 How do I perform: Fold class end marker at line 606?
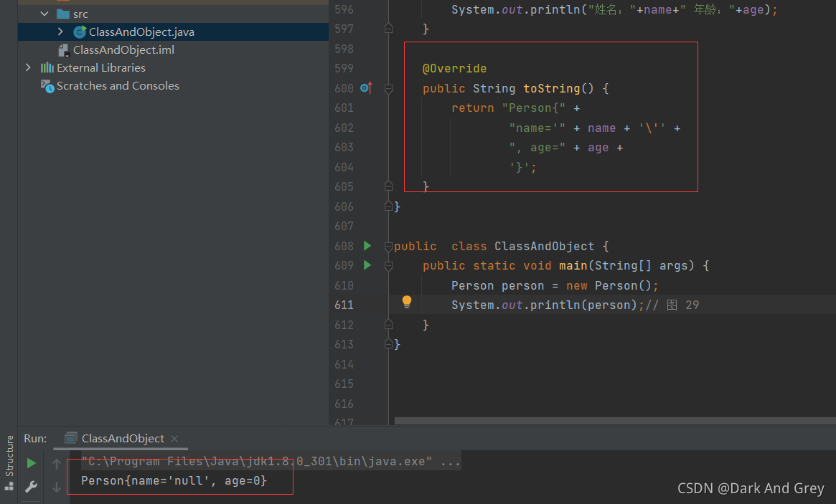point(389,206)
